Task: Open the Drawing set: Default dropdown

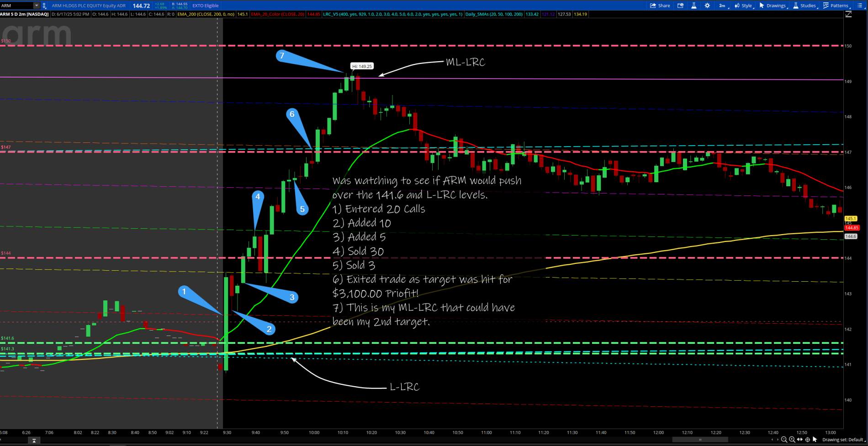Action: click(x=844, y=440)
